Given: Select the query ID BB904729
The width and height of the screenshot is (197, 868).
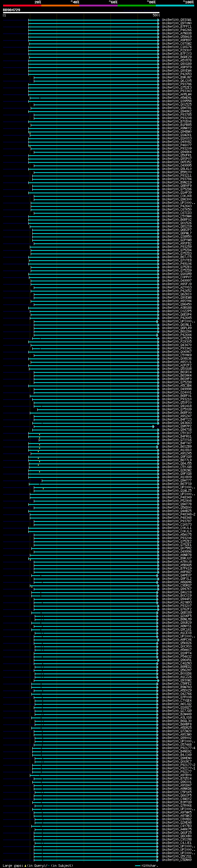Looking at the screenshot, I should tap(11, 10).
